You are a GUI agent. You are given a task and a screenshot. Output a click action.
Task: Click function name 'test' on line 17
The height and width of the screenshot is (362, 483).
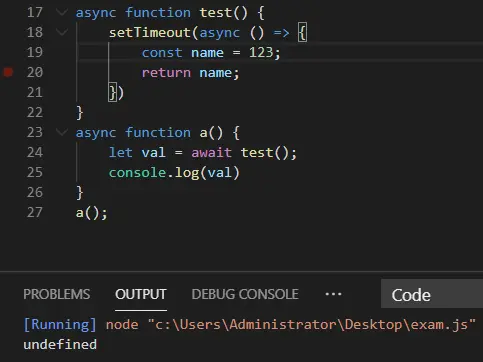click(216, 13)
